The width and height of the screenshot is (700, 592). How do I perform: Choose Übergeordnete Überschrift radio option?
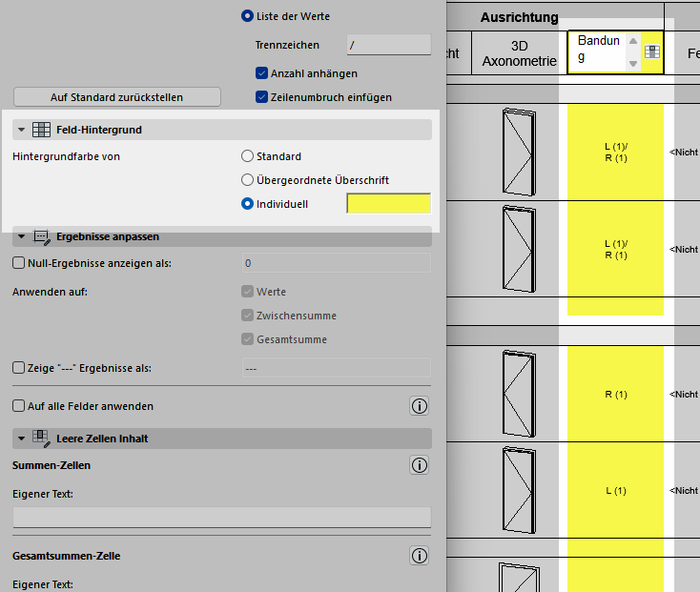point(248,180)
